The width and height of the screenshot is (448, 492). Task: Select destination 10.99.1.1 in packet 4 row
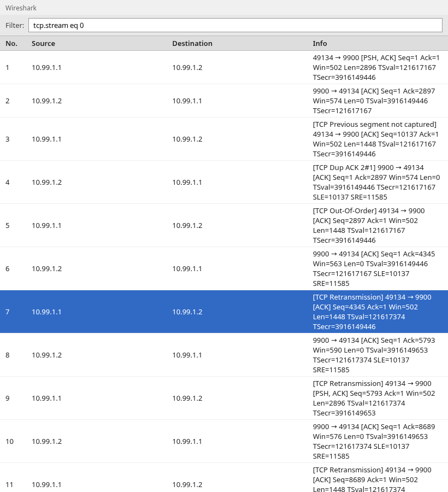(x=187, y=182)
